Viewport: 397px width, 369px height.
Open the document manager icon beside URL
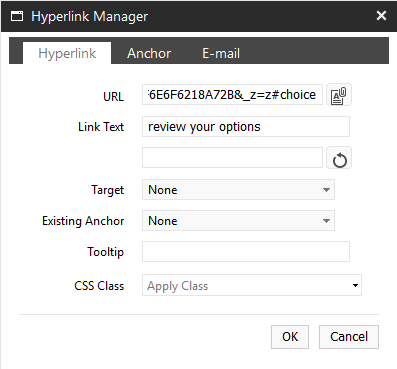(339, 95)
